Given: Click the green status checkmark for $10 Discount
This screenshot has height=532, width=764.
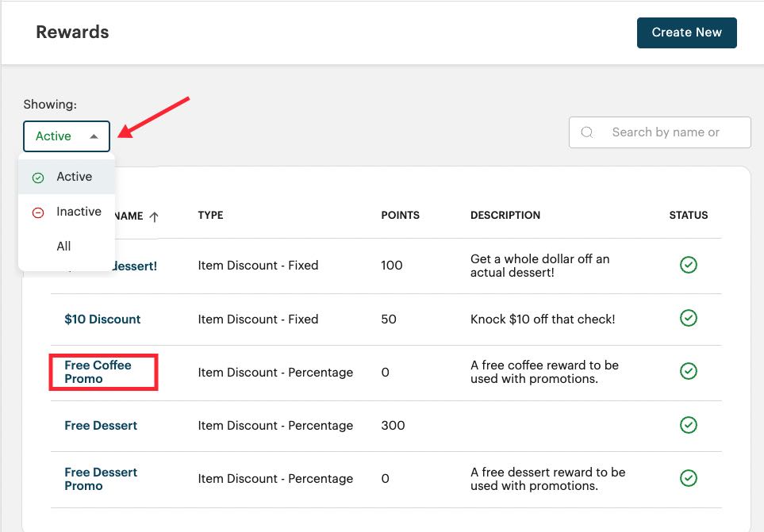Looking at the screenshot, I should 688,319.
